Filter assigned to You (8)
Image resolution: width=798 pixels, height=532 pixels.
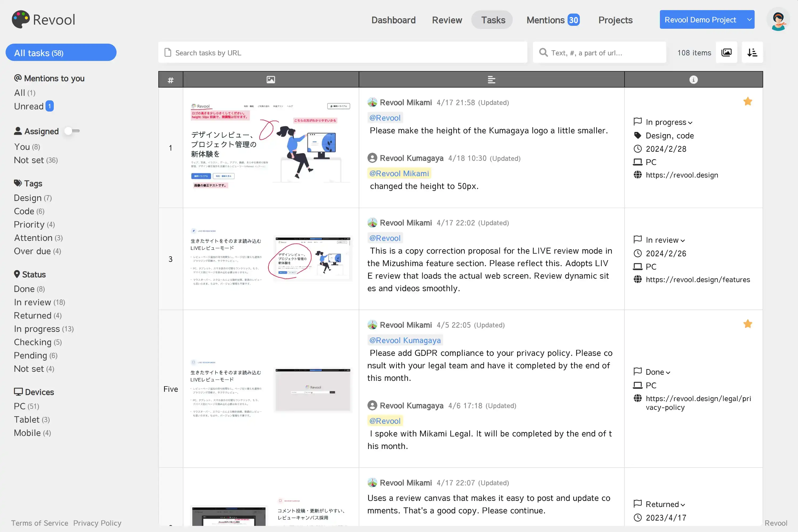(x=27, y=147)
